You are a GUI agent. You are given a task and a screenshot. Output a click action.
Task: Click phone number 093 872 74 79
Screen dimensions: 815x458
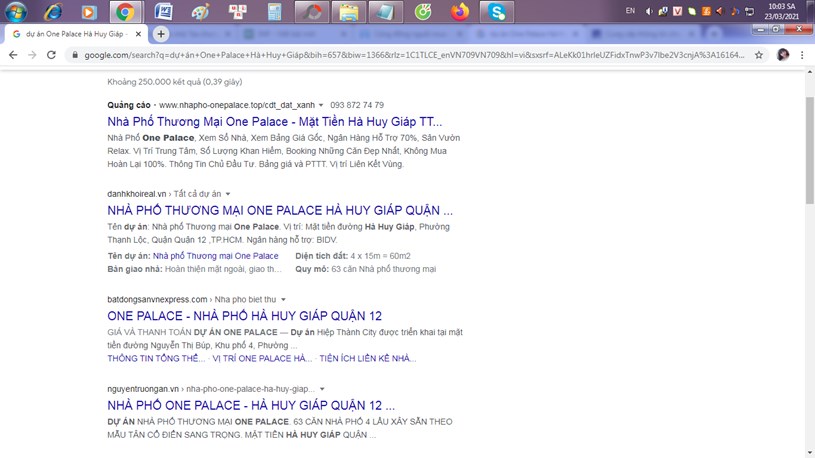357,105
